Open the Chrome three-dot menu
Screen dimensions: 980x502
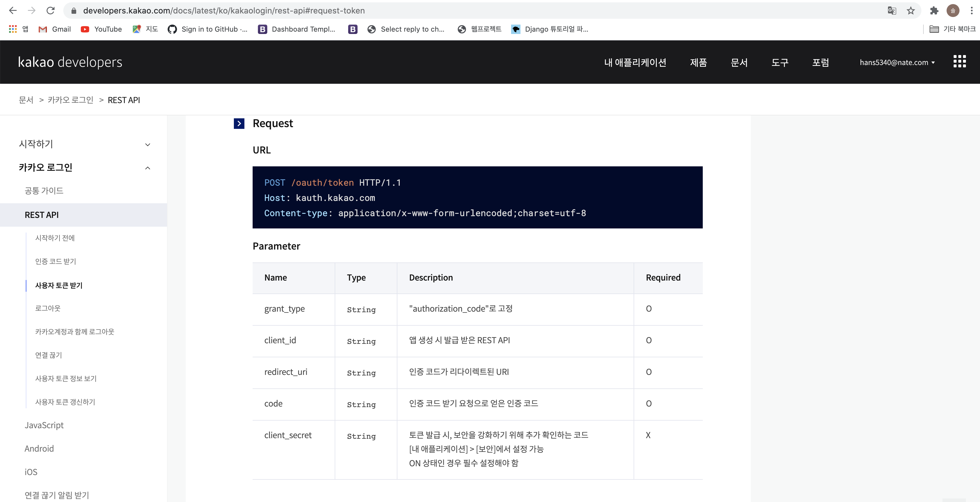tap(972, 11)
